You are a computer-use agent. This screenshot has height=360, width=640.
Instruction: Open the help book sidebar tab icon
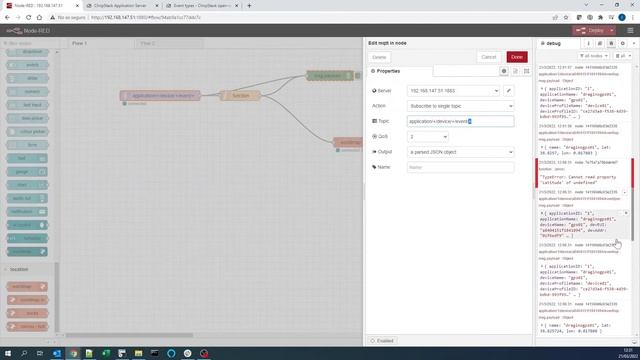click(600, 43)
